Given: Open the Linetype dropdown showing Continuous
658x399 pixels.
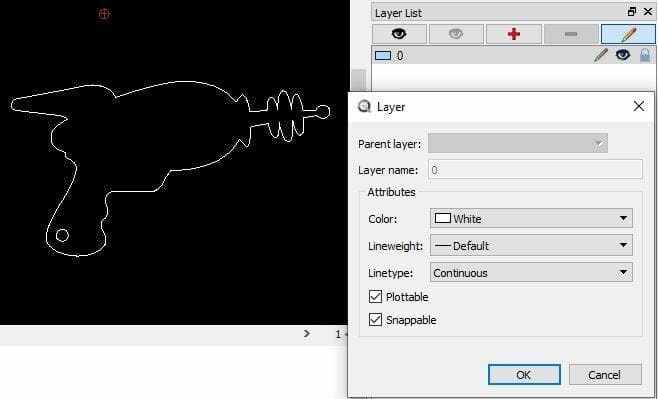Looking at the screenshot, I should tap(531, 272).
